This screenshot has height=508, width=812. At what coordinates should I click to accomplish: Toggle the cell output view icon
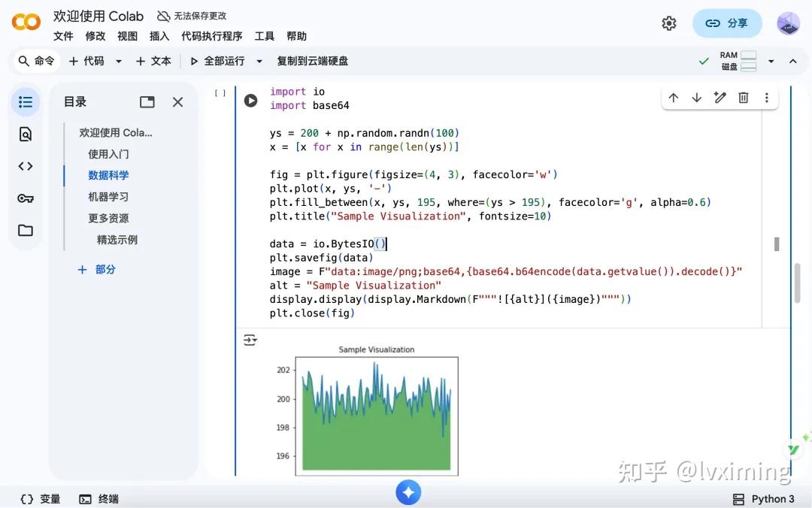(250, 340)
